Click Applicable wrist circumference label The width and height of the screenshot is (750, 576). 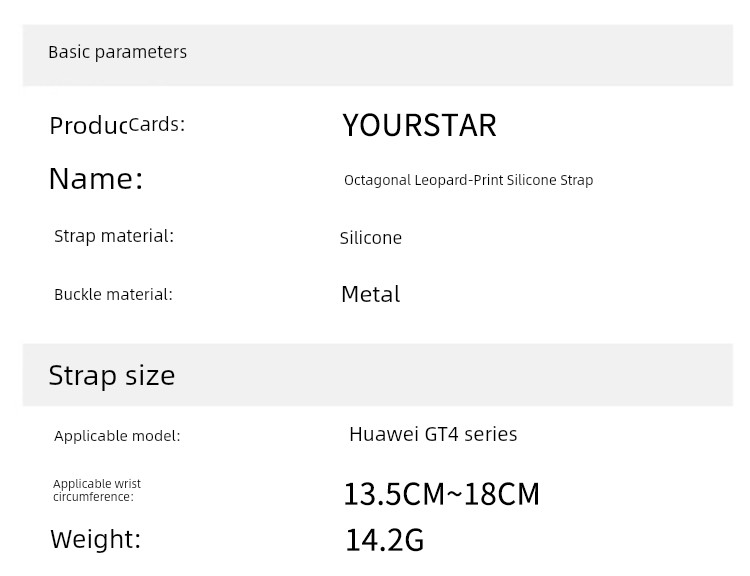(97, 490)
